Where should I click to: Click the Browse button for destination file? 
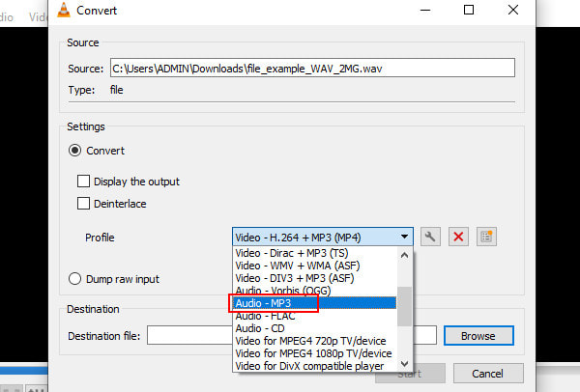pyautogui.click(x=478, y=336)
